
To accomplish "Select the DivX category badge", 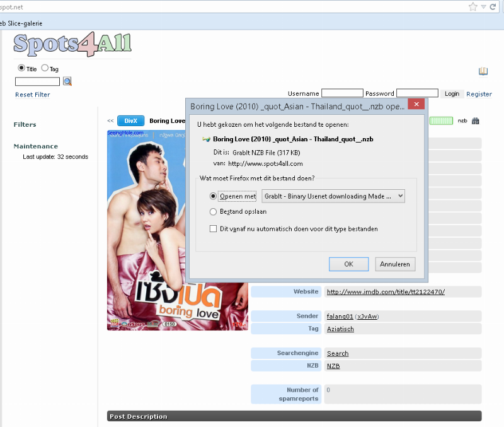I will (x=130, y=120).
